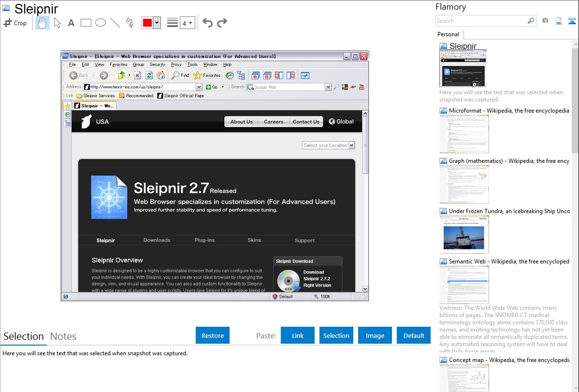Click the camera snapshot icon
Viewport: 579px width, 392px height.
[x=545, y=21]
